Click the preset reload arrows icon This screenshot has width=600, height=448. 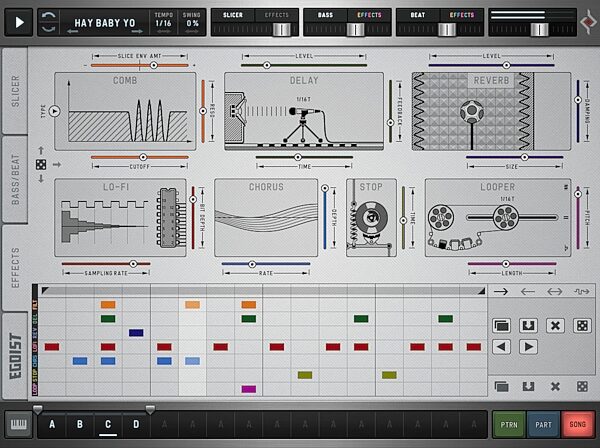pyautogui.click(x=49, y=23)
